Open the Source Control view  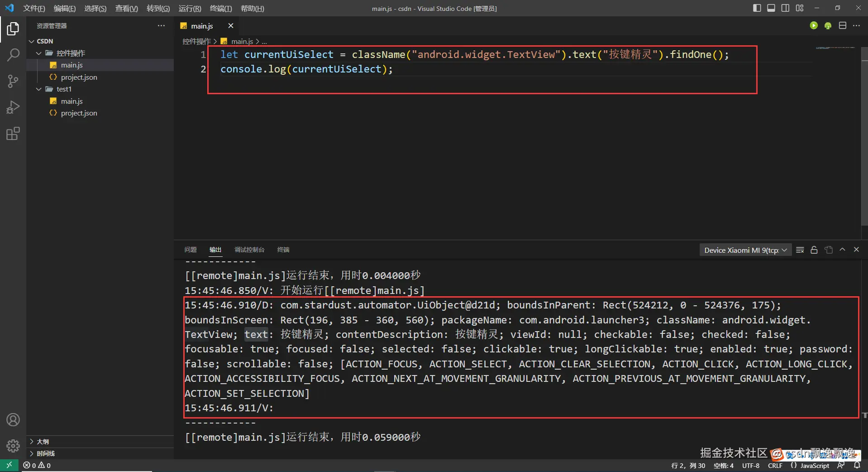coord(13,82)
